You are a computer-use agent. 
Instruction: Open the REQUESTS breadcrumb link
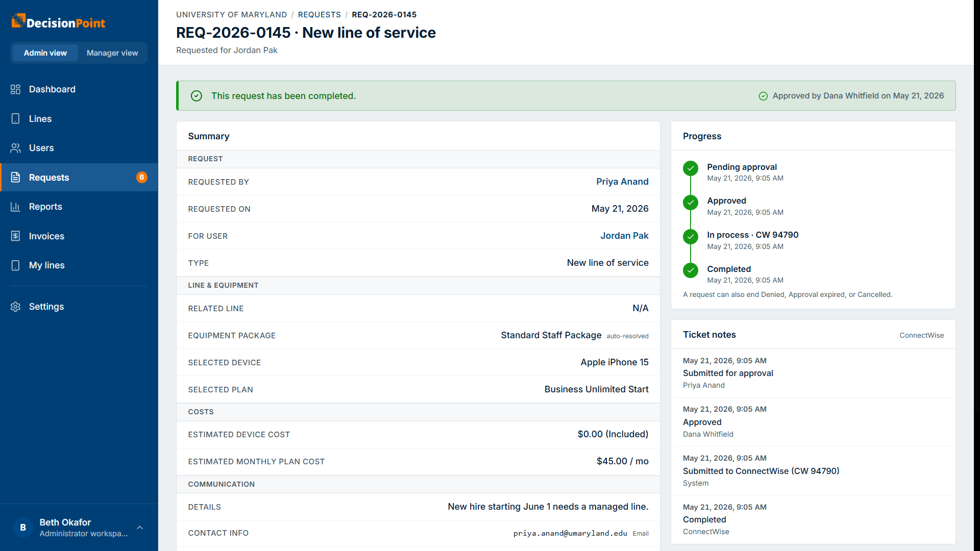tap(320, 15)
